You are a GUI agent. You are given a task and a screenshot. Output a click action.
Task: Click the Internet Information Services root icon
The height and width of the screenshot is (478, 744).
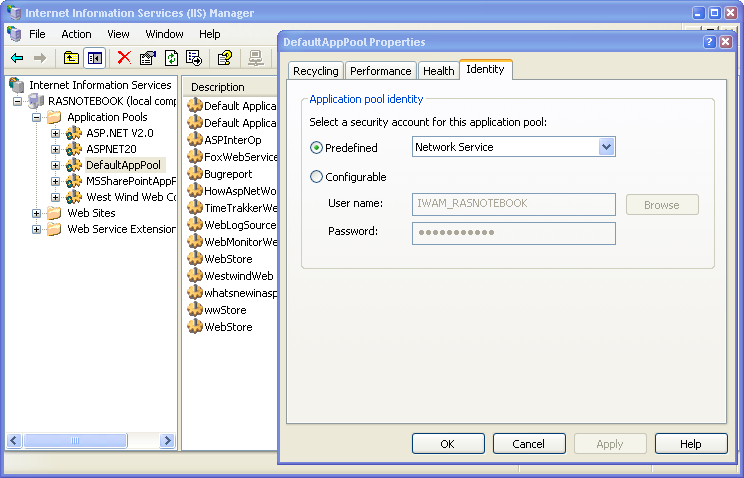tap(17, 85)
